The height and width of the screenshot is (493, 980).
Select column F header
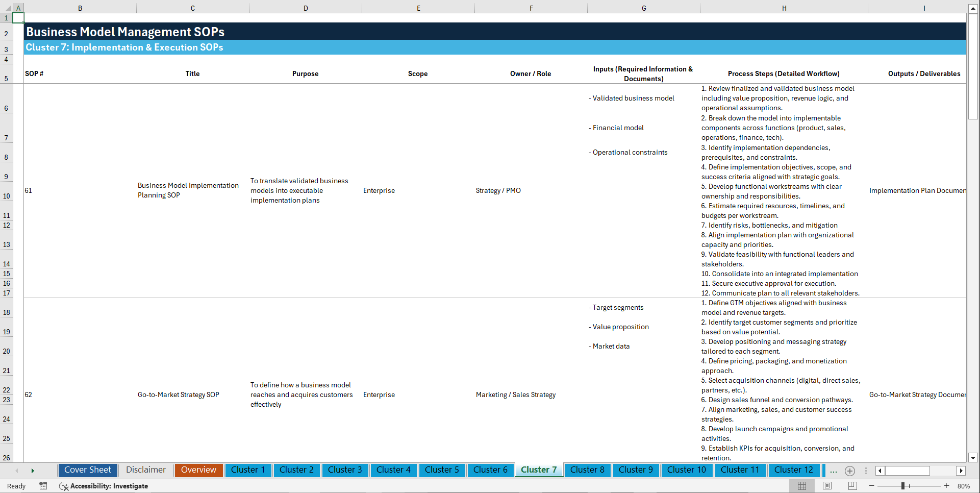[531, 8]
